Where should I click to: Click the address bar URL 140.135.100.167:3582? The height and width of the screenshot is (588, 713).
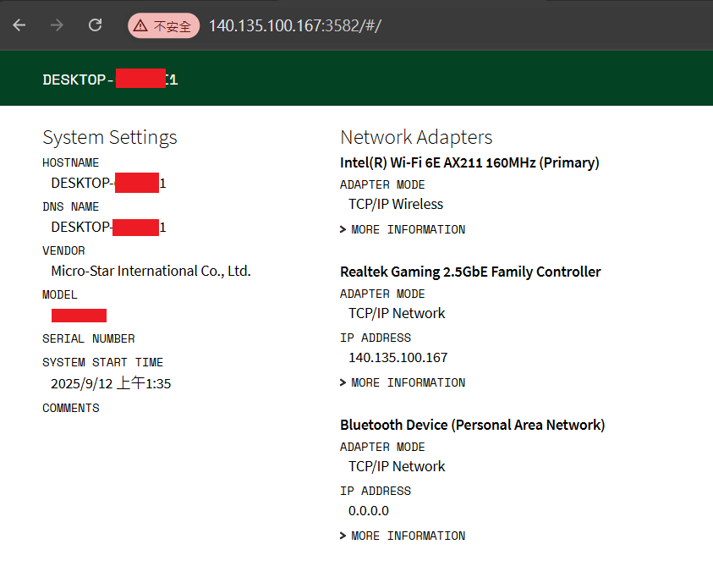click(294, 26)
